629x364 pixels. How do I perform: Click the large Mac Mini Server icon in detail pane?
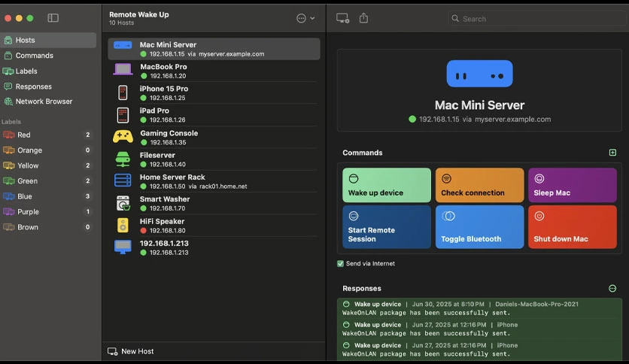point(479,74)
